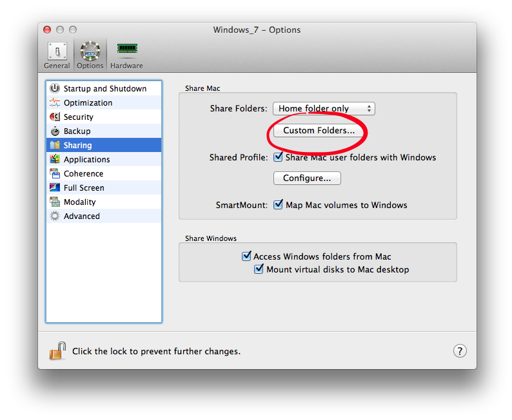The image size is (512, 420).
Task: Click the Applications sidebar icon
Action: [x=55, y=159]
